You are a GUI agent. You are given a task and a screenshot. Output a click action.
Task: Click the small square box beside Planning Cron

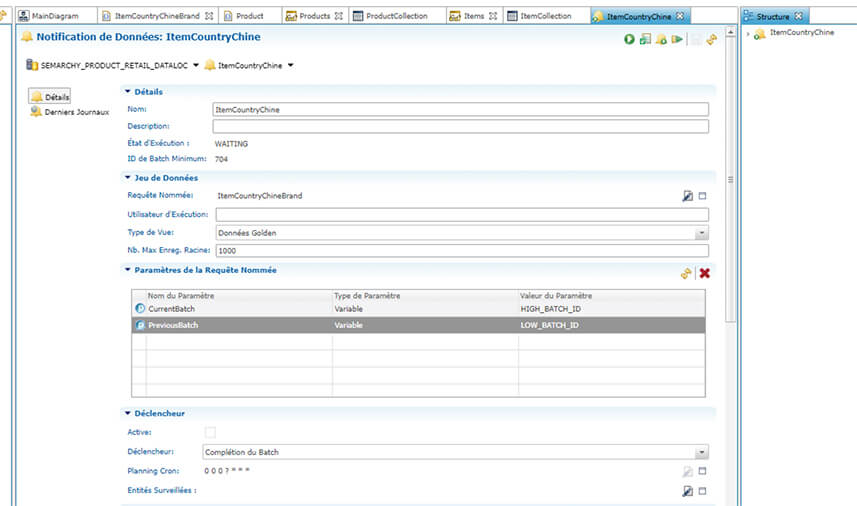tap(702, 471)
